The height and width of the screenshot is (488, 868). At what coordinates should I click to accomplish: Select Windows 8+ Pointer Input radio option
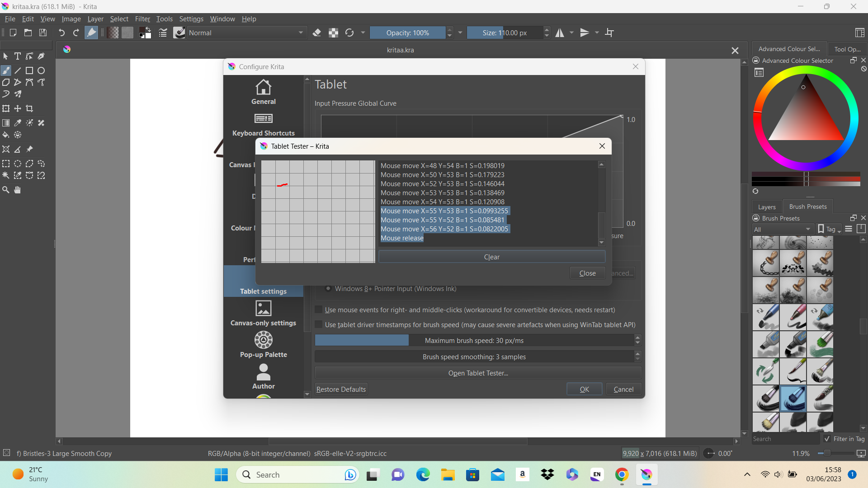329,288
